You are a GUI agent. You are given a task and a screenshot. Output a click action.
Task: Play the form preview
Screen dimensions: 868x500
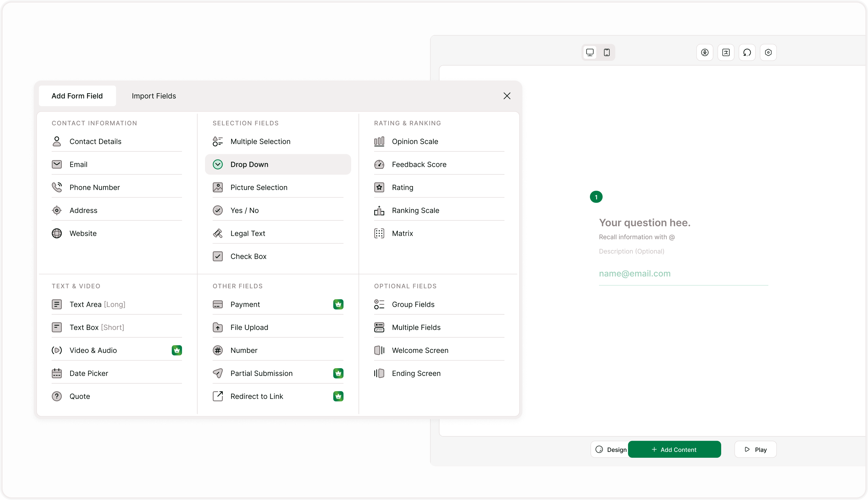click(x=755, y=450)
